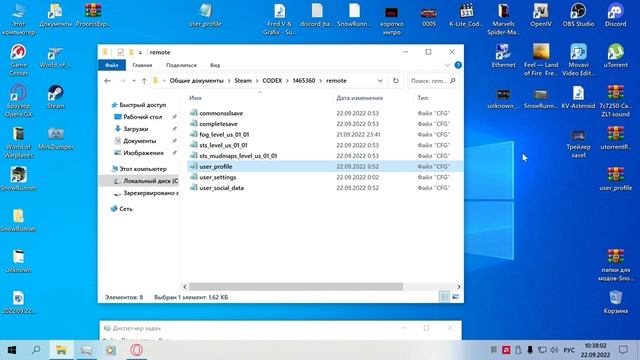
Task: Open Opera from the taskbar
Action: (136, 350)
